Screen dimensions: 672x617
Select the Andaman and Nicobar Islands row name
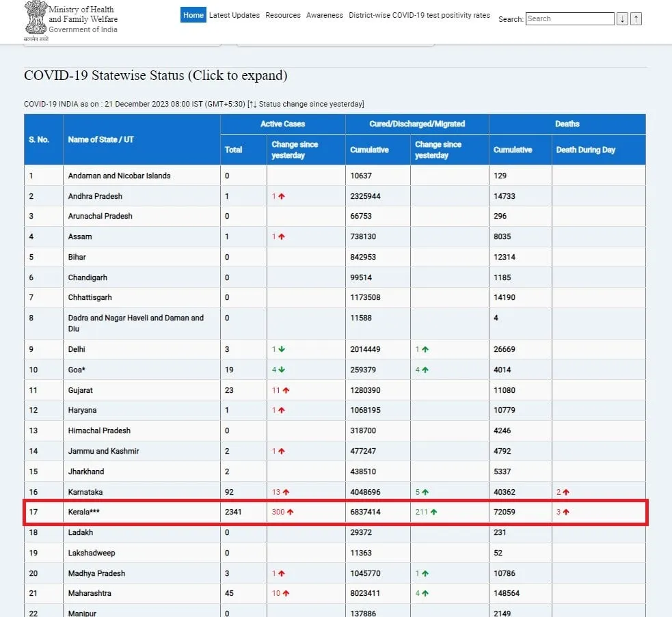point(119,176)
